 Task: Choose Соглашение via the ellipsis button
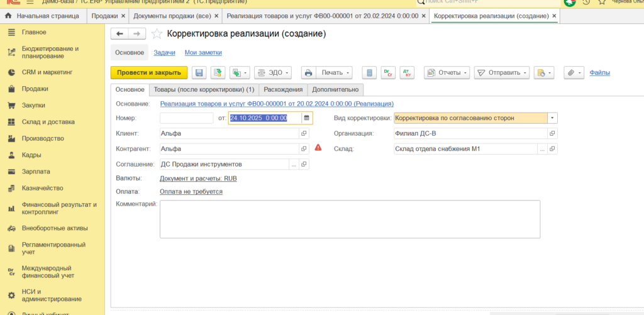click(x=294, y=164)
